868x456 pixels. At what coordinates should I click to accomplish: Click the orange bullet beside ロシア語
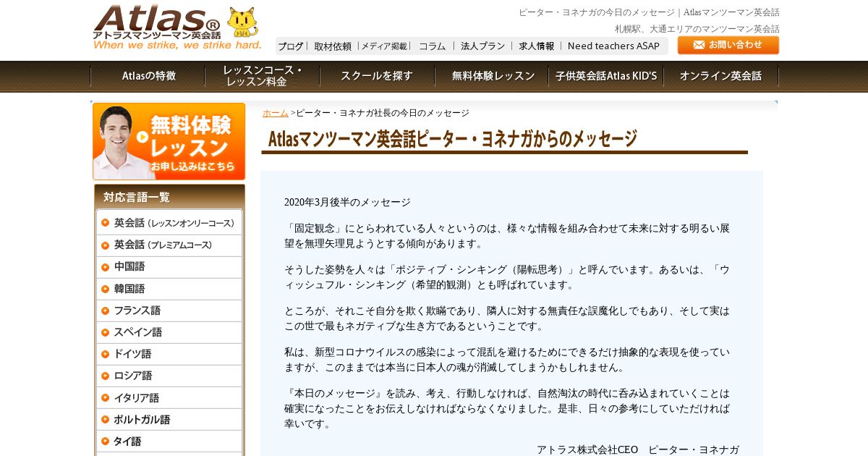(106, 375)
